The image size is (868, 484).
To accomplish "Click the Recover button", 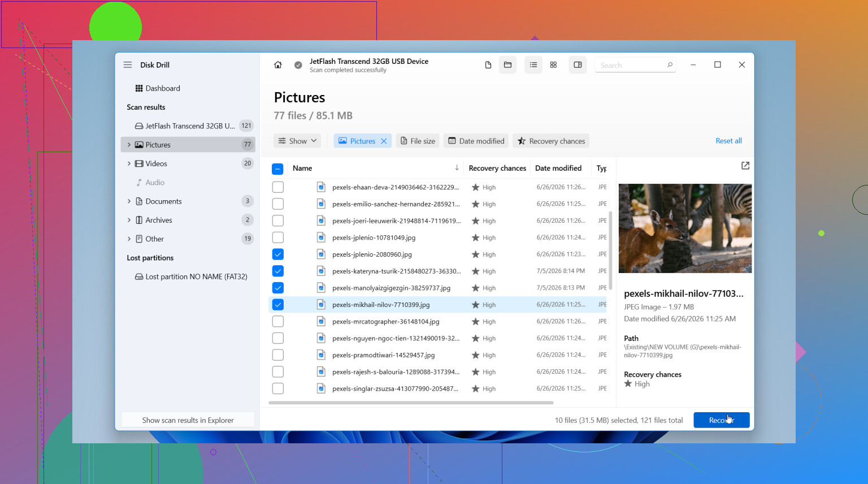I will [722, 420].
